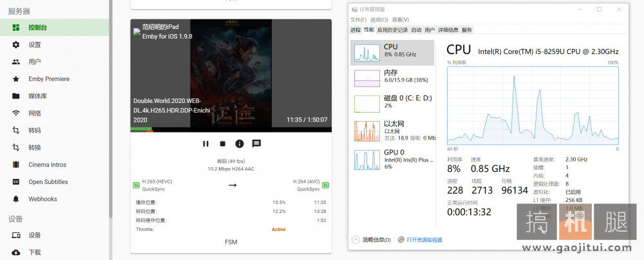Pause the iPad playback session
644x260 pixels.
[206, 144]
